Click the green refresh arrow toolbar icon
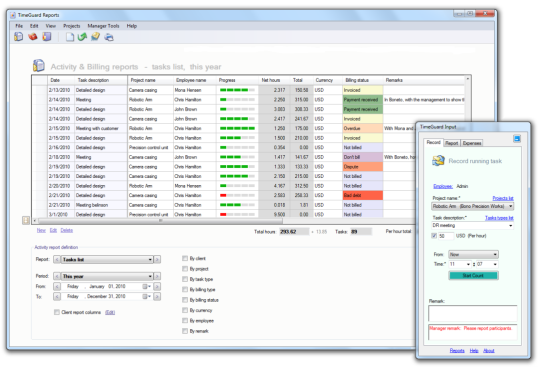 coord(82,37)
